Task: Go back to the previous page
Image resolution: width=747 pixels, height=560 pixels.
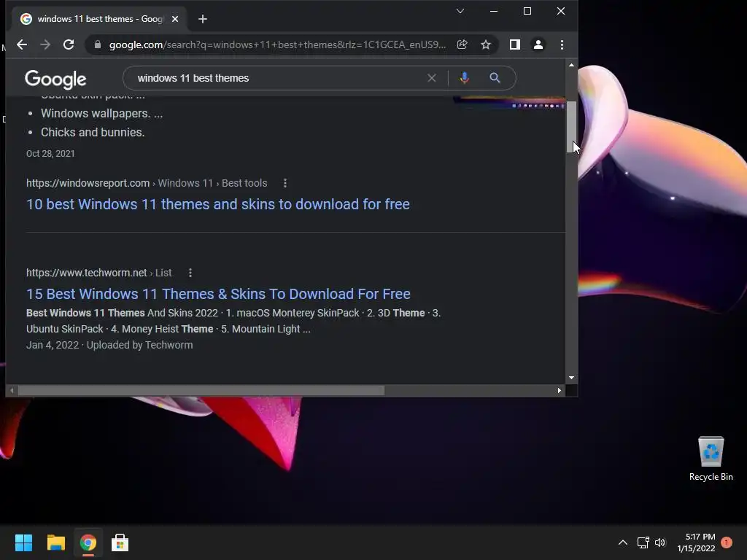Action: tap(22, 44)
